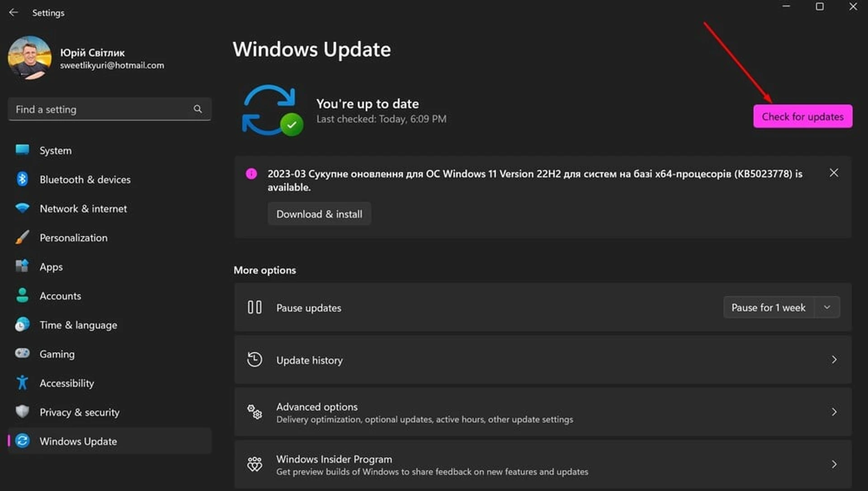Select Windows Update in sidebar
The height and width of the screenshot is (491, 868).
[110, 441]
